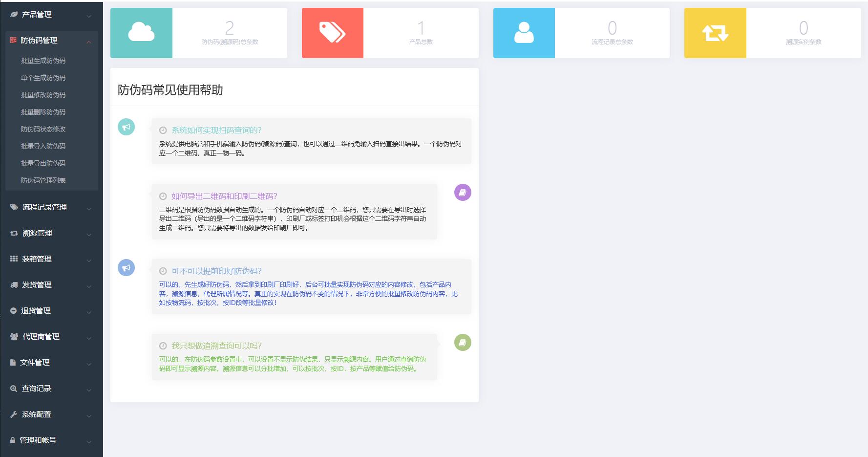This screenshot has width=868, height=457.
Task: Open the 系统如何实现扫码查询的? help title
Action: [x=216, y=130]
